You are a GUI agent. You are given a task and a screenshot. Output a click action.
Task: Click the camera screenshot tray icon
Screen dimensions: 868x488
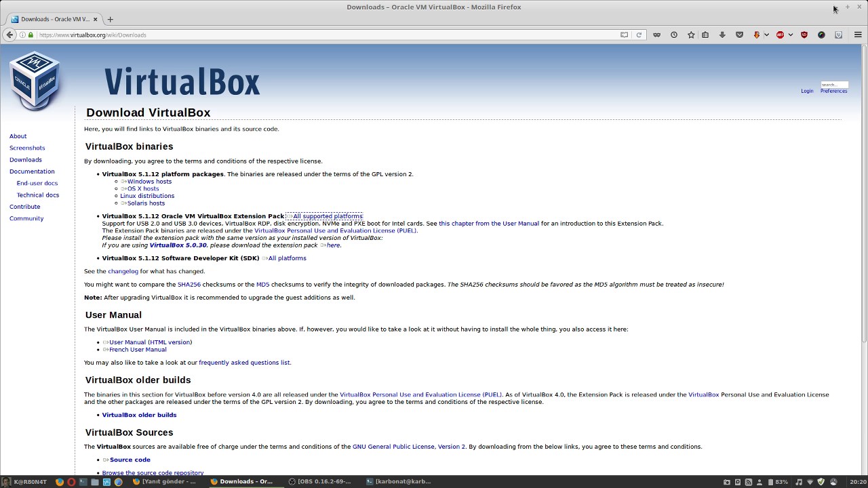727,482
